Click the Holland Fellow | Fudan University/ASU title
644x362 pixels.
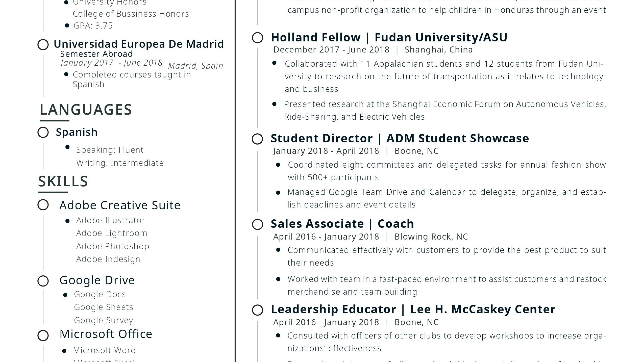point(389,37)
